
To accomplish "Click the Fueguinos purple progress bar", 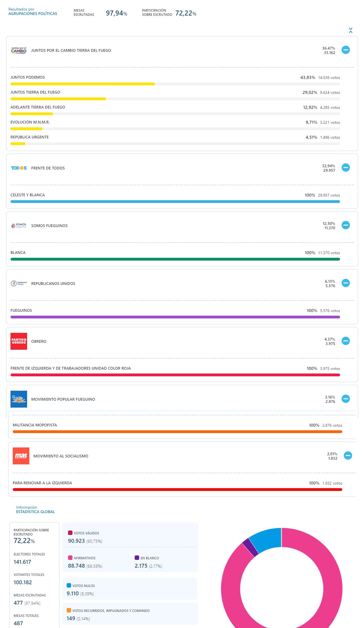I will [x=175, y=317].
